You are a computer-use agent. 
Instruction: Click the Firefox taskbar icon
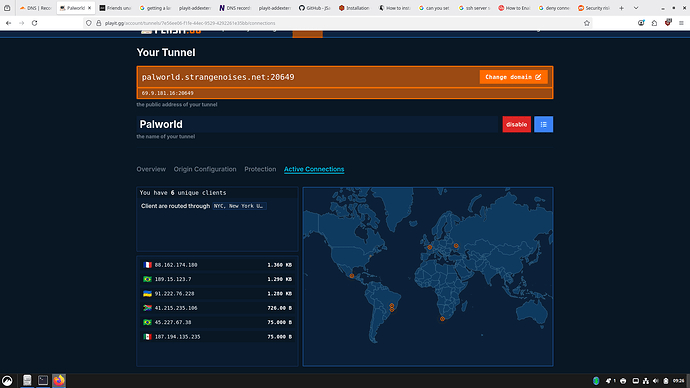(59, 380)
